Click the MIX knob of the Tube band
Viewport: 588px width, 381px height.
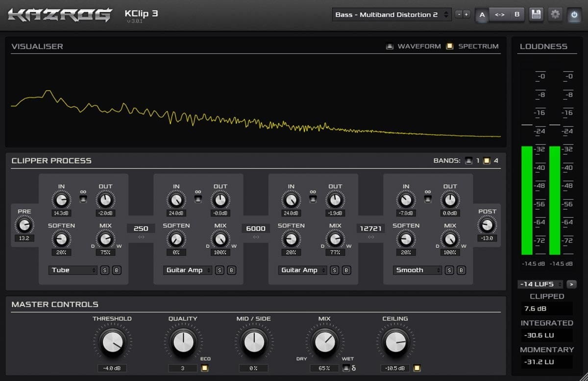click(105, 239)
